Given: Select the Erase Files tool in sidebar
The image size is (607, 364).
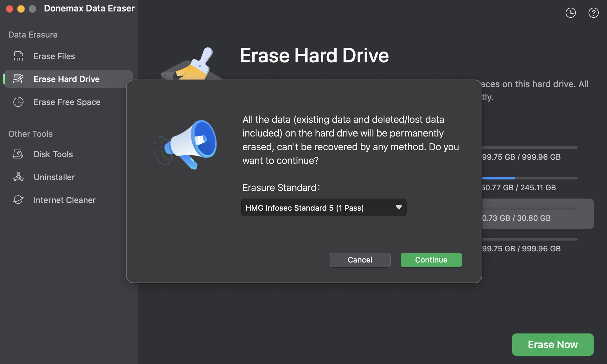Looking at the screenshot, I should 54,56.
